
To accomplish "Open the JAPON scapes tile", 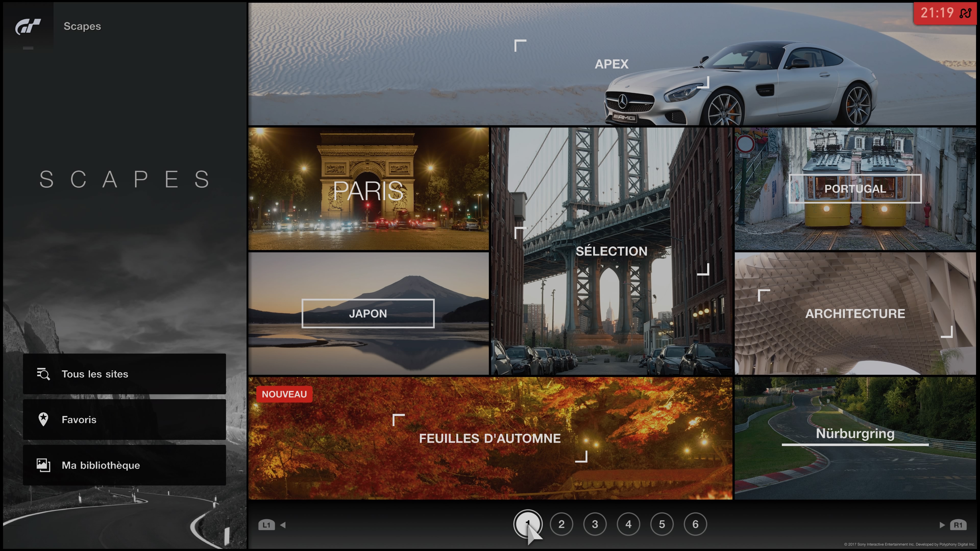I will point(368,313).
